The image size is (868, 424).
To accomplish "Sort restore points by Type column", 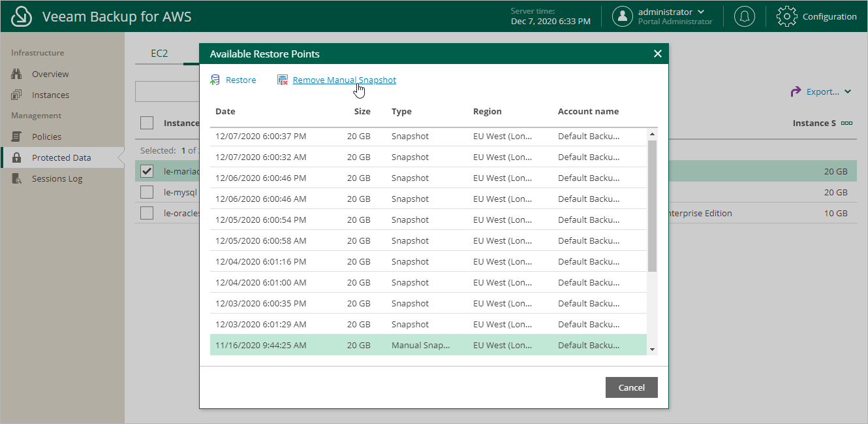I will coord(401,112).
